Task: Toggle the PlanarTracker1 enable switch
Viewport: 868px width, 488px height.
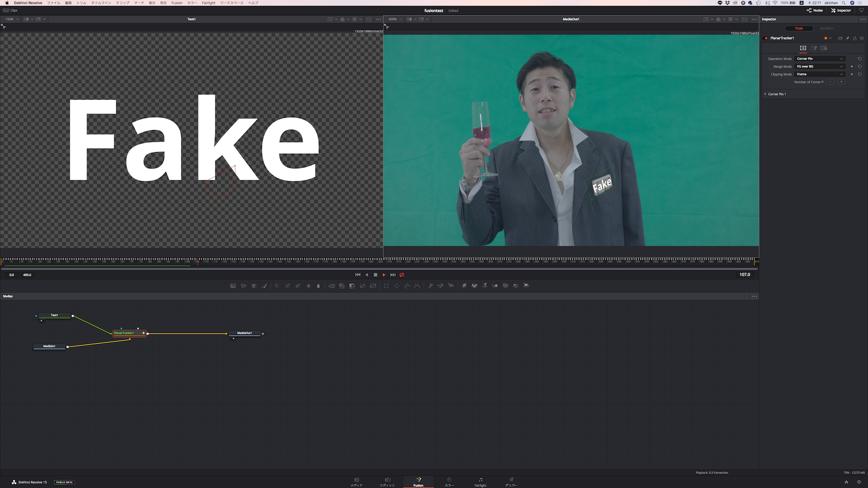Action: 766,38
